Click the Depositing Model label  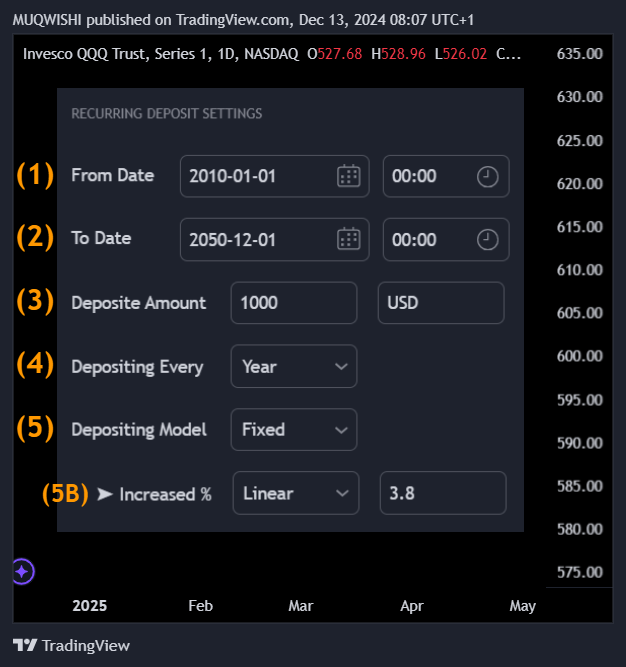139,430
